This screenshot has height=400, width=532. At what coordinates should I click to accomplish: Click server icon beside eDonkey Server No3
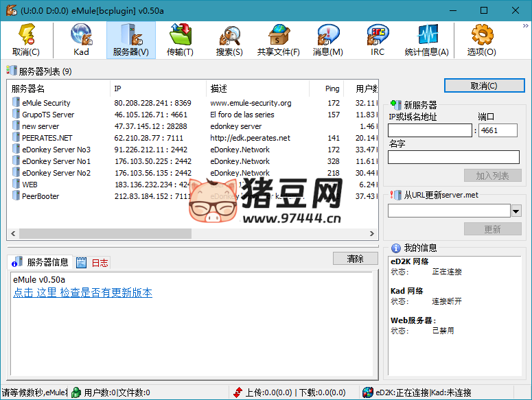click(16, 149)
